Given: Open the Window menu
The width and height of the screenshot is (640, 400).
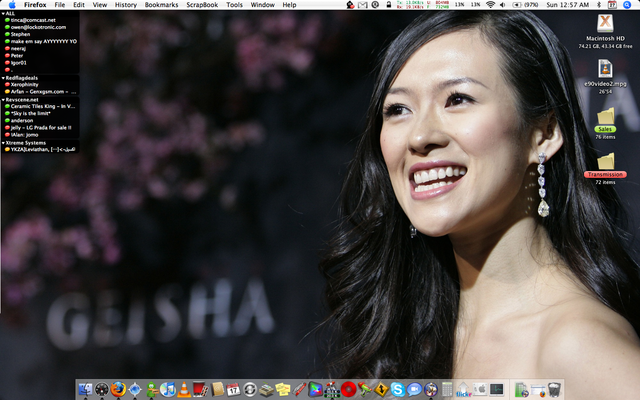Looking at the screenshot, I should [262, 5].
